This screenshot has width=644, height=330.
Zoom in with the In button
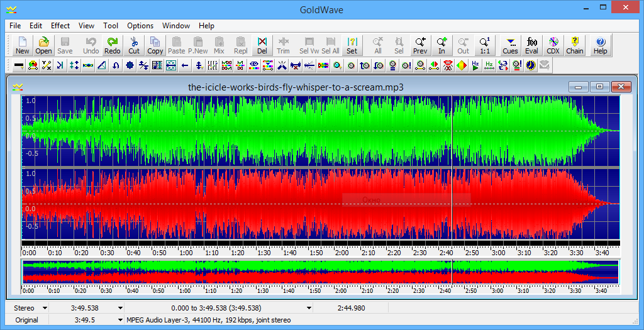(x=441, y=45)
